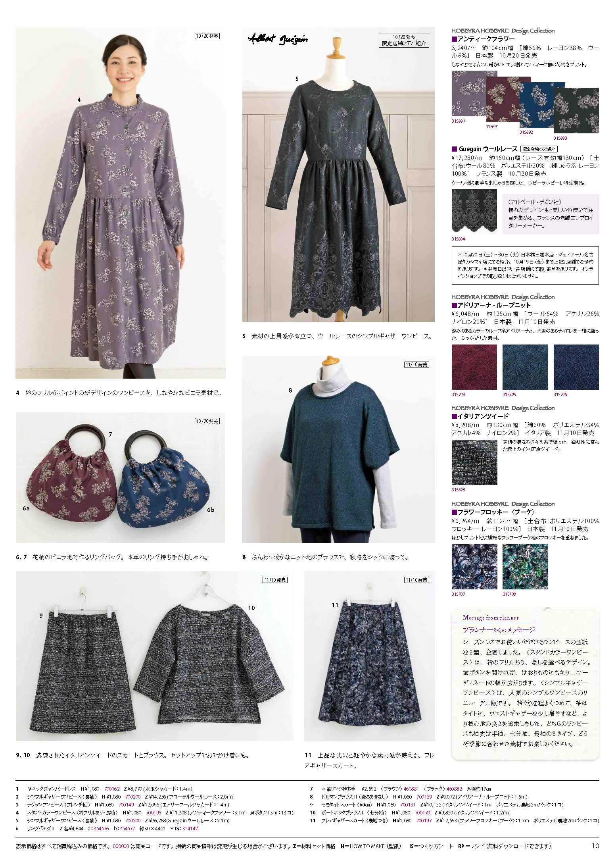Choose the teal loop knit swatch 315705
Screen dimensions: 616x868
coord(525,367)
